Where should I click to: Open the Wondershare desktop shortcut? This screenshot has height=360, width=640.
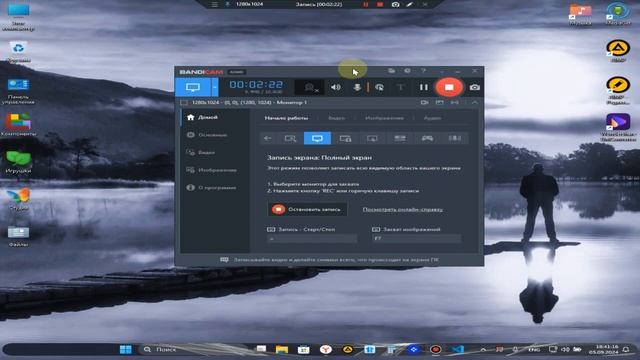pos(618,127)
